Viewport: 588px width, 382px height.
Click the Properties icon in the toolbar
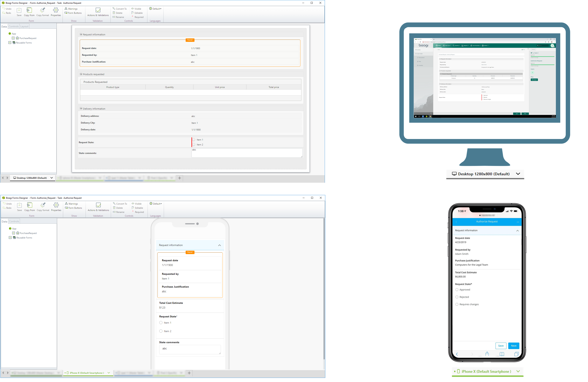56,13
